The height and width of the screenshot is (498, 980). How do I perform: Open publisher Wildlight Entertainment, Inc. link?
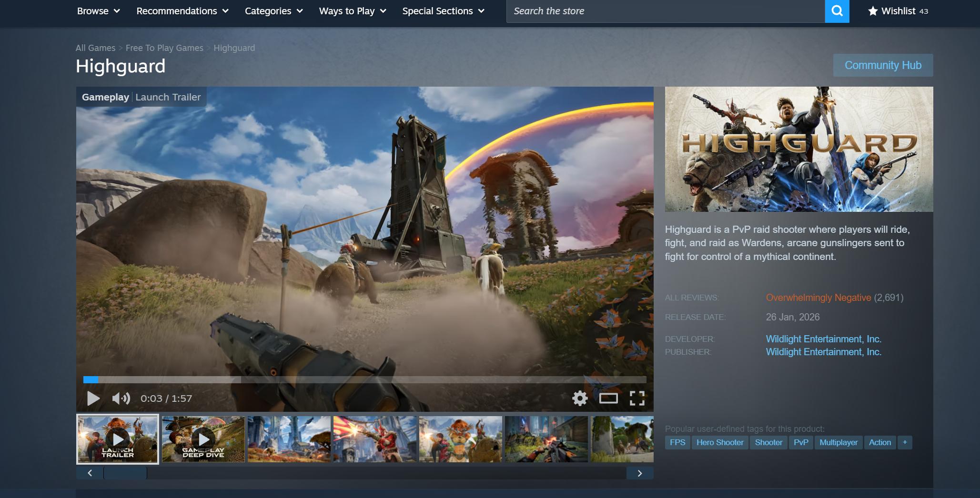(824, 352)
